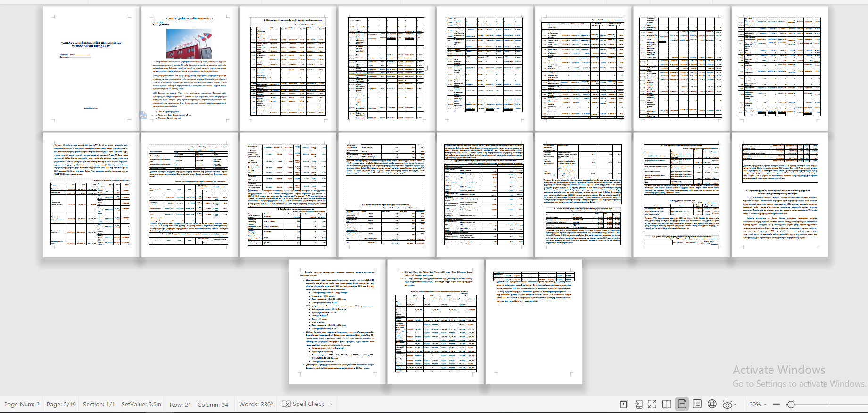Switch to Web layout view
Viewport: 868px width, 413px height.
pyautogui.click(x=712, y=404)
